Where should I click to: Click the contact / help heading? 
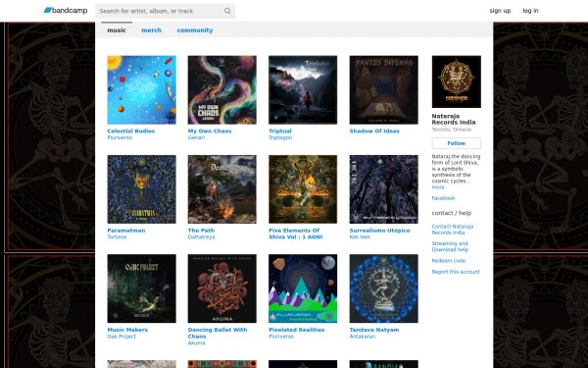(451, 213)
